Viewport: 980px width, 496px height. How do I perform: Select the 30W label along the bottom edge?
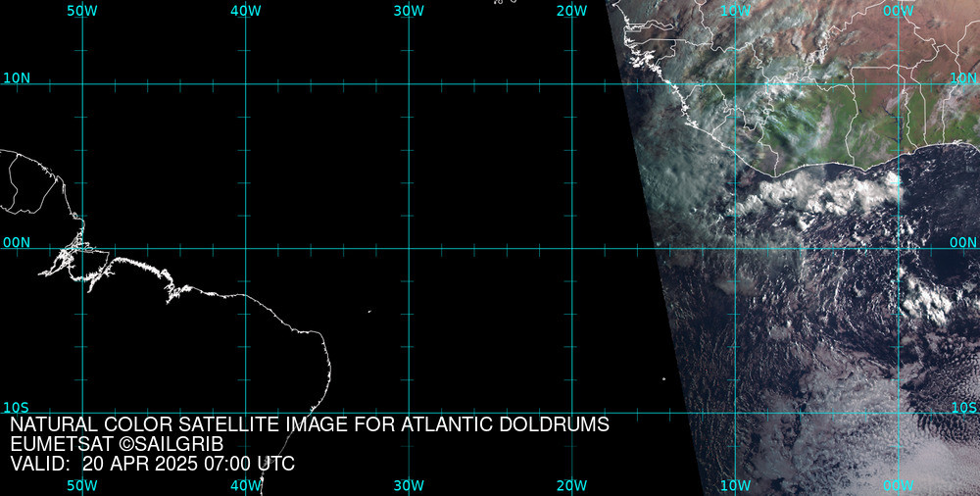pos(410,486)
